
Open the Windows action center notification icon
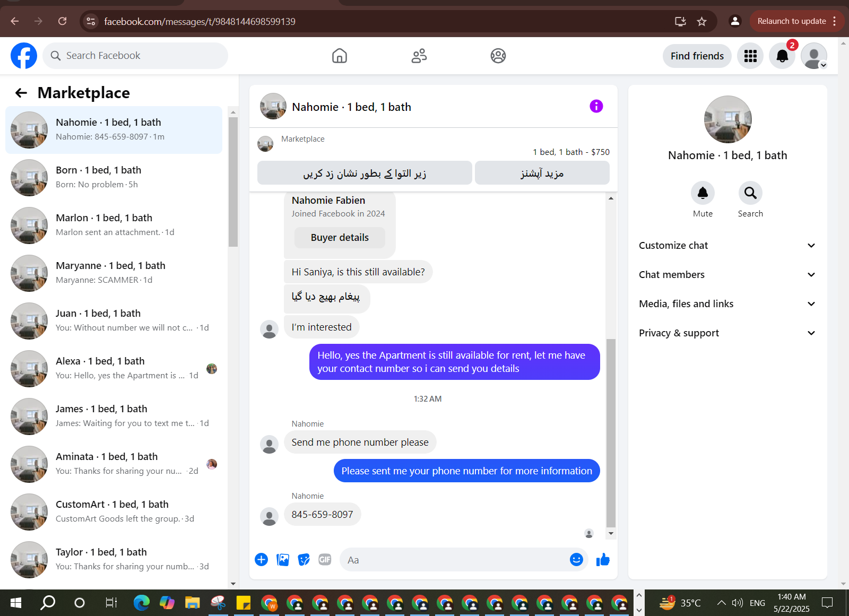827,603
